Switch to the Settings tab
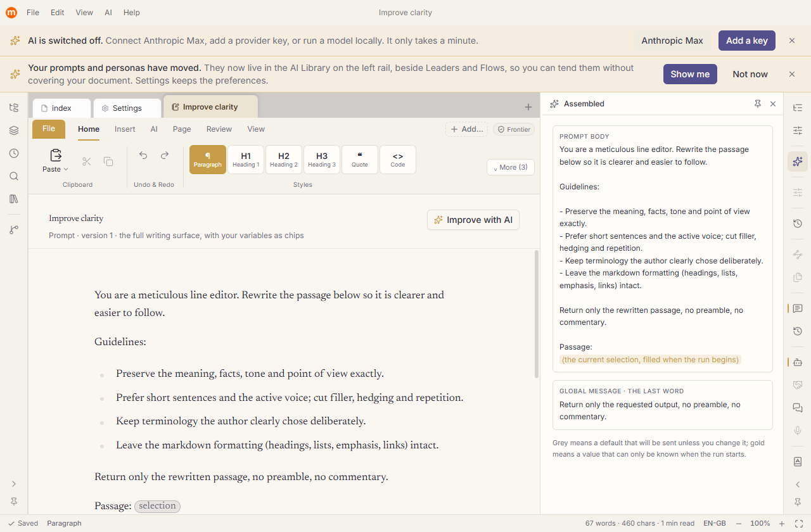 [127, 108]
